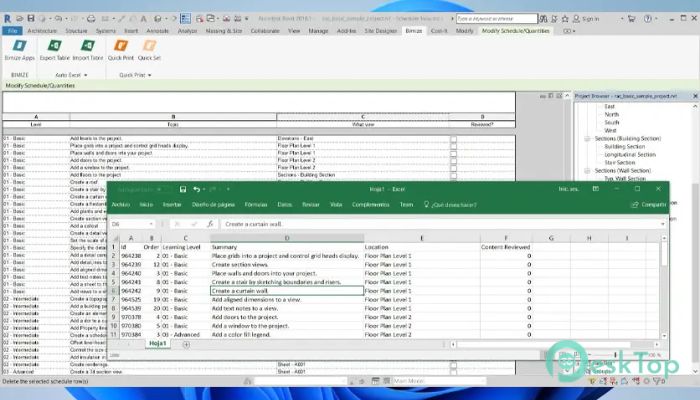Check Reviewed box for first Floor Plan Level 1 row
Viewport: 700px width, 400px height.
pos(454,146)
